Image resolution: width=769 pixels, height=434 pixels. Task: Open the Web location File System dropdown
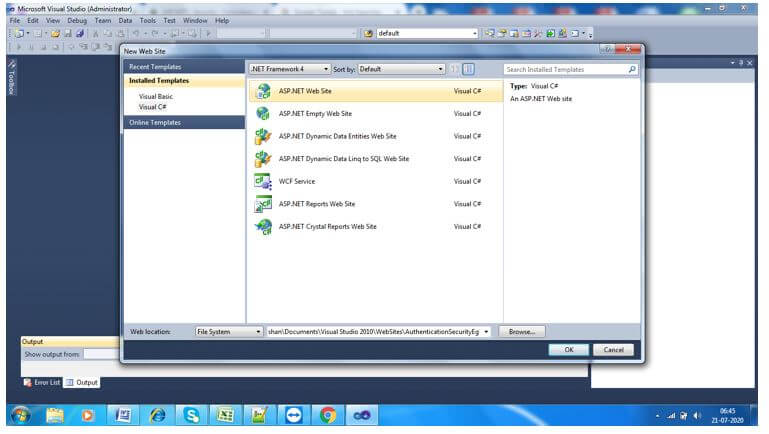coord(229,332)
